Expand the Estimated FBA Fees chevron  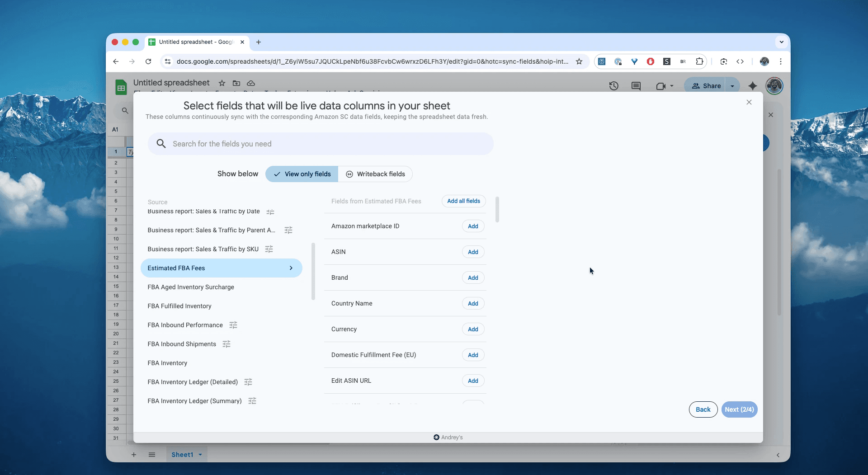click(291, 268)
